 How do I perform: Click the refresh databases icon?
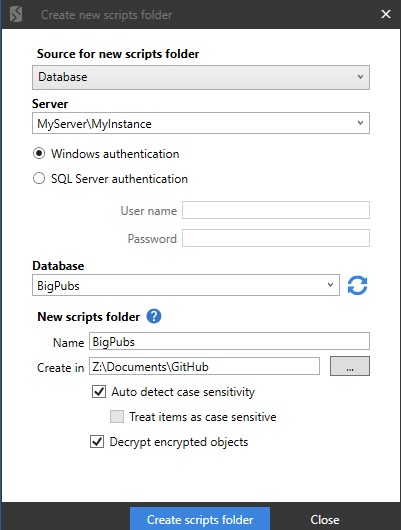coord(357,285)
